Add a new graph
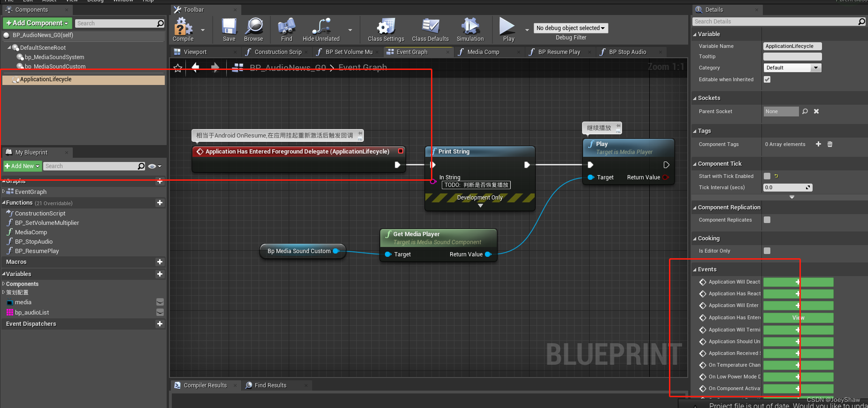Viewport: 868px width, 408px height. (160, 181)
